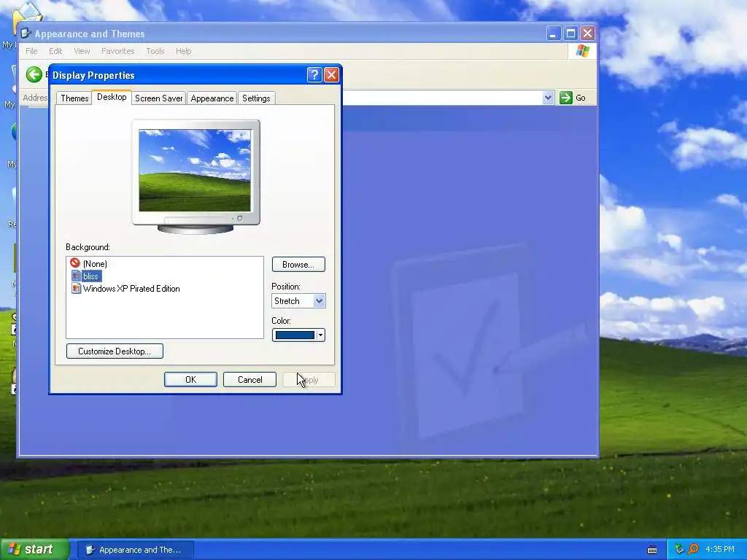
Task: Click the bliss image file icon
Action: click(76, 276)
